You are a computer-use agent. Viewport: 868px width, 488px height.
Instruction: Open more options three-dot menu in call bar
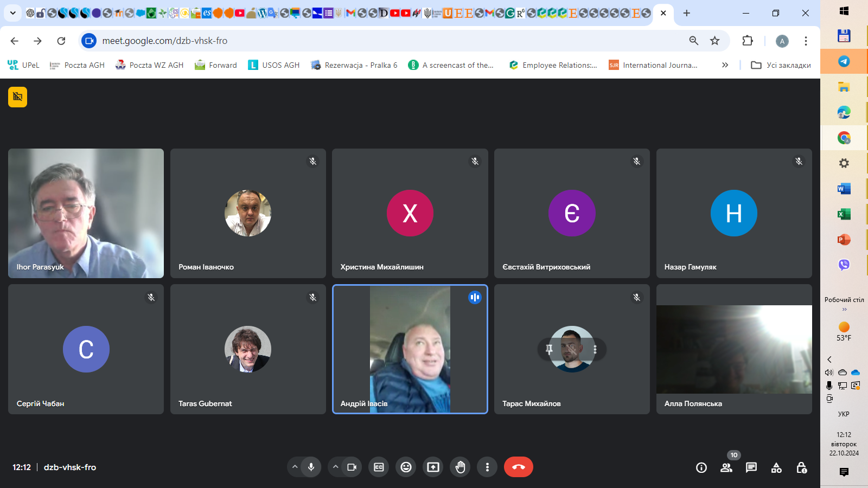487,467
